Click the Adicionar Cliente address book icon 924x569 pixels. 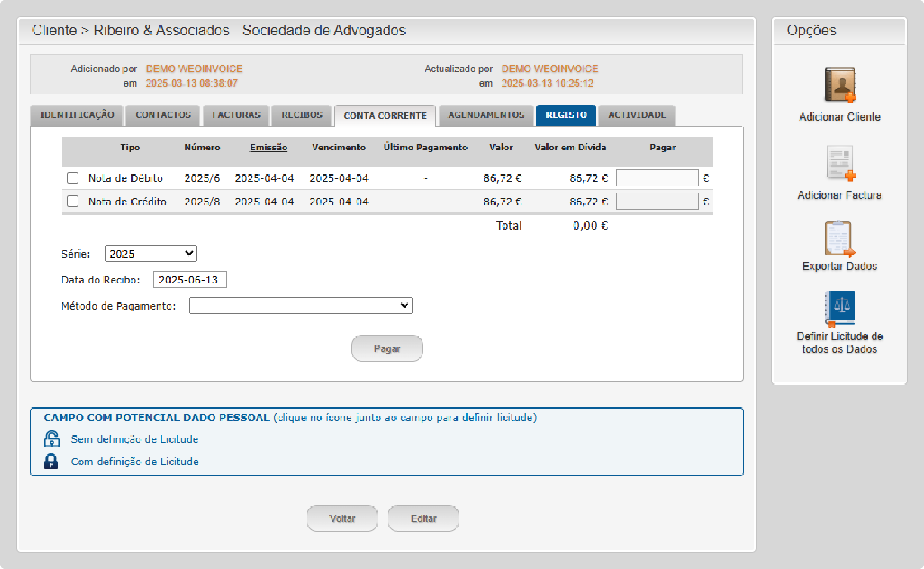[840, 84]
